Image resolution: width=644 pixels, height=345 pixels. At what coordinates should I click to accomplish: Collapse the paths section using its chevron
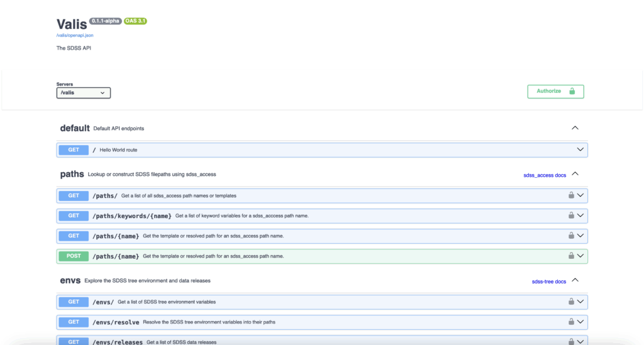575,174
